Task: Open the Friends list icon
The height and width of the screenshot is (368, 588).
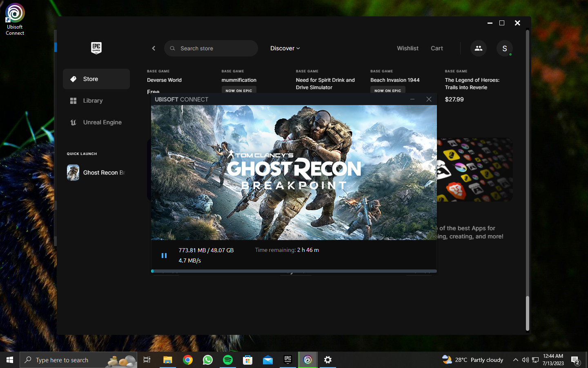Action: point(478,48)
